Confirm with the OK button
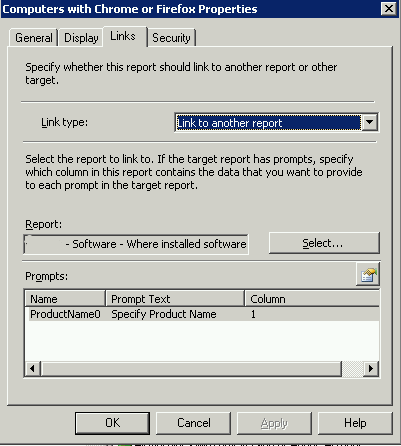Screen dimensions: 401x446 tap(112, 423)
